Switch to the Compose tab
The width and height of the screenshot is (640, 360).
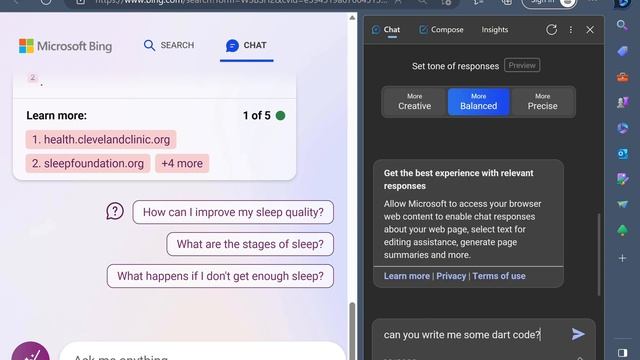coord(441,29)
